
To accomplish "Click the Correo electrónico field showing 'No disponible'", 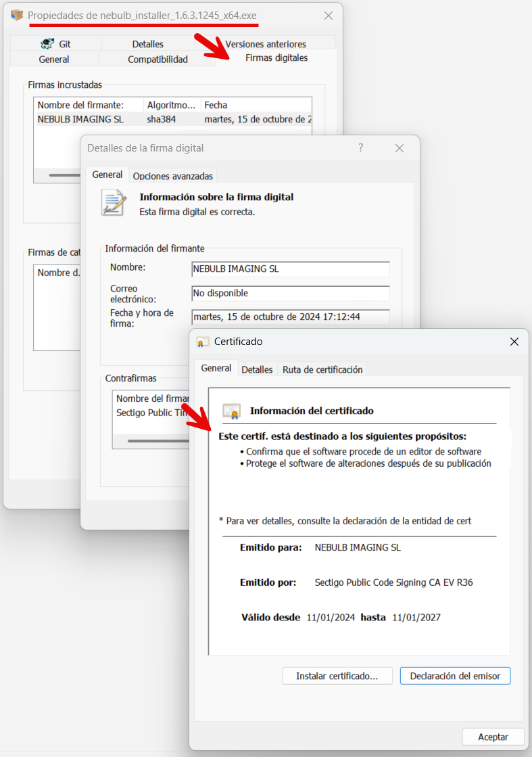I will point(291,293).
